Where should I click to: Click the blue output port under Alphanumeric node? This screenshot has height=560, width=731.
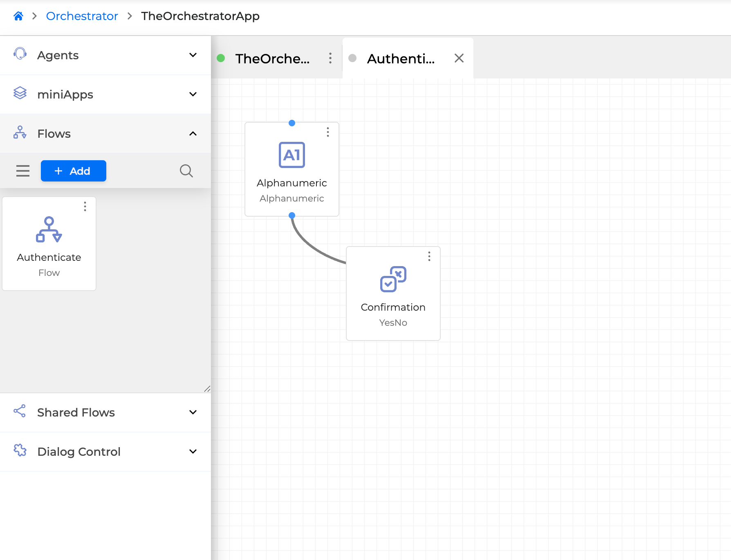click(x=292, y=215)
